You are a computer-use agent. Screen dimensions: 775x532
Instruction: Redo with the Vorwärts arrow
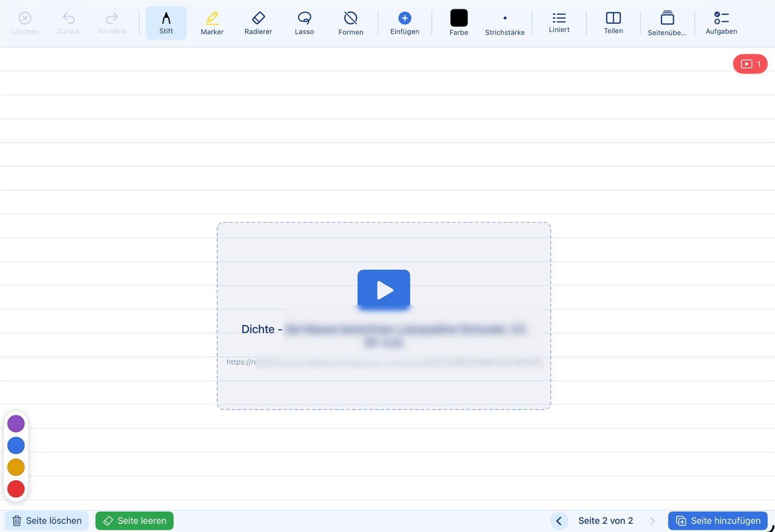pyautogui.click(x=112, y=23)
